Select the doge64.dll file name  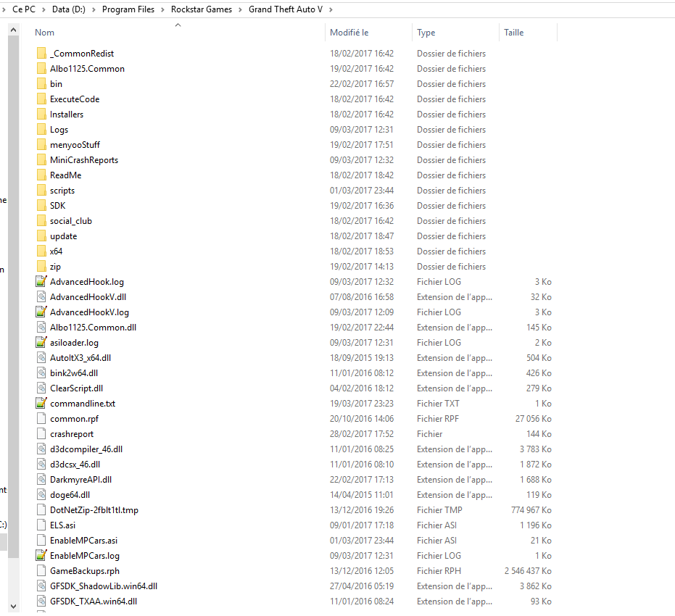click(x=70, y=495)
